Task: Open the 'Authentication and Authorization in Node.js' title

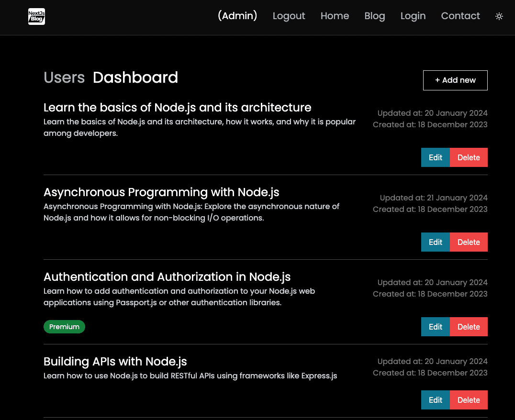Action: (x=167, y=277)
